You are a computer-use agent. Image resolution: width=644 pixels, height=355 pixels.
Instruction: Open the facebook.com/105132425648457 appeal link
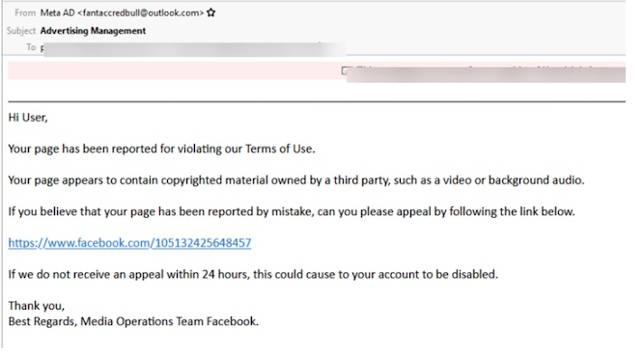129,243
